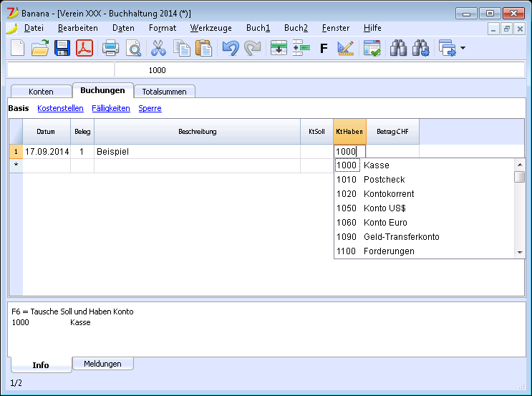Image resolution: width=532 pixels, height=396 pixels.
Task: Cut with the scissors icon
Action: pyautogui.click(x=158, y=48)
